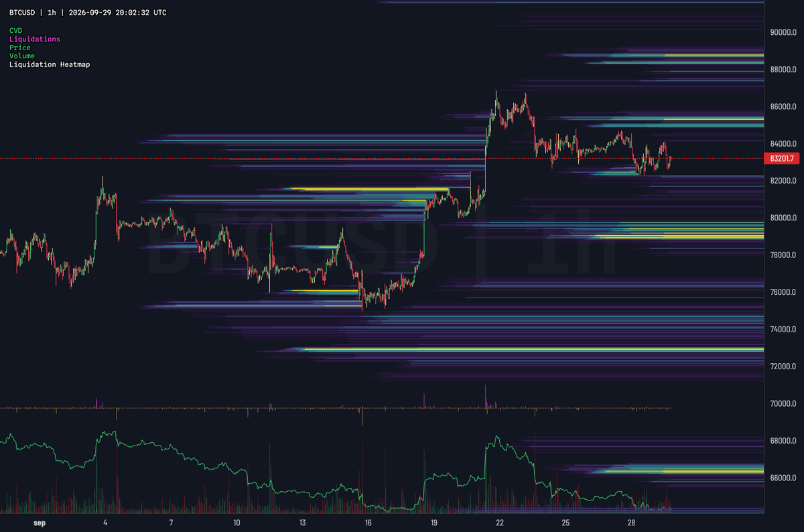Click the 80000.0 price axis label
This screenshot has height=532, width=804.
click(783, 218)
